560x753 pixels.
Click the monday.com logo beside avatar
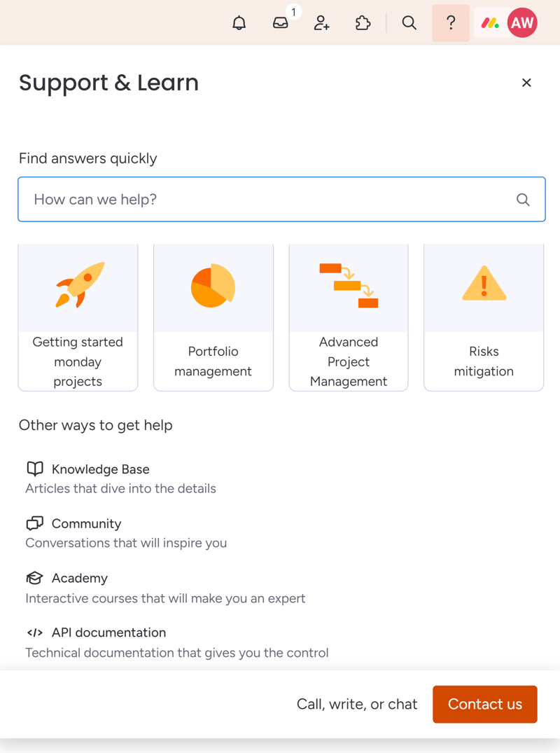[x=491, y=23]
